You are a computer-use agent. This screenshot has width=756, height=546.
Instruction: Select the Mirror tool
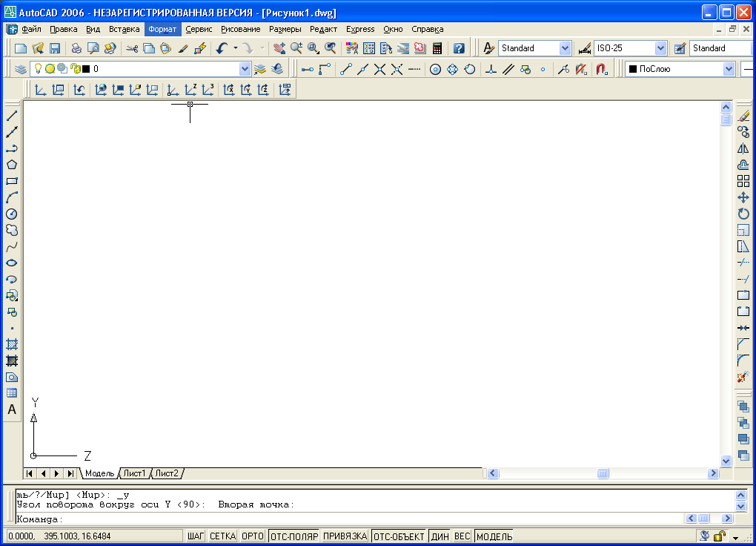743,148
